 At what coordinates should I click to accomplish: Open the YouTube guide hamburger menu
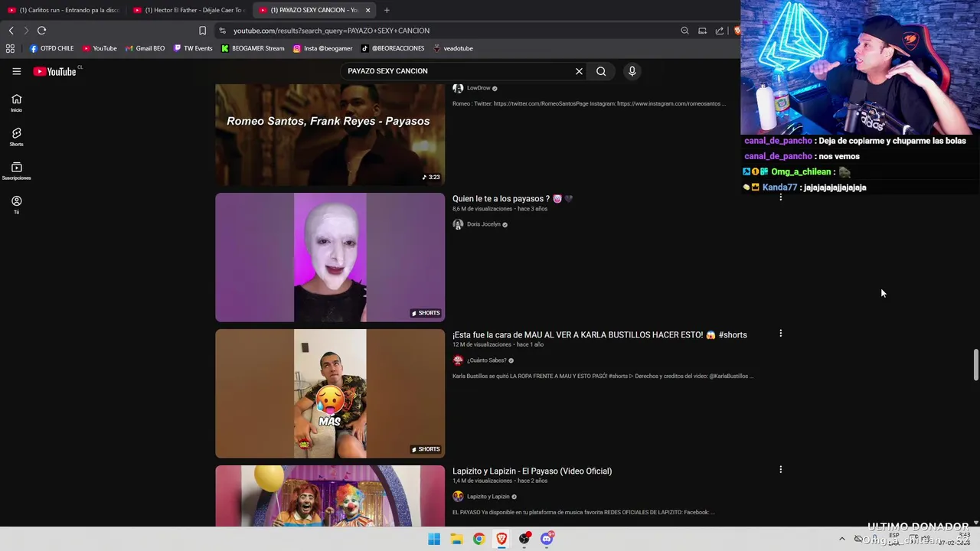click(16, 71)
